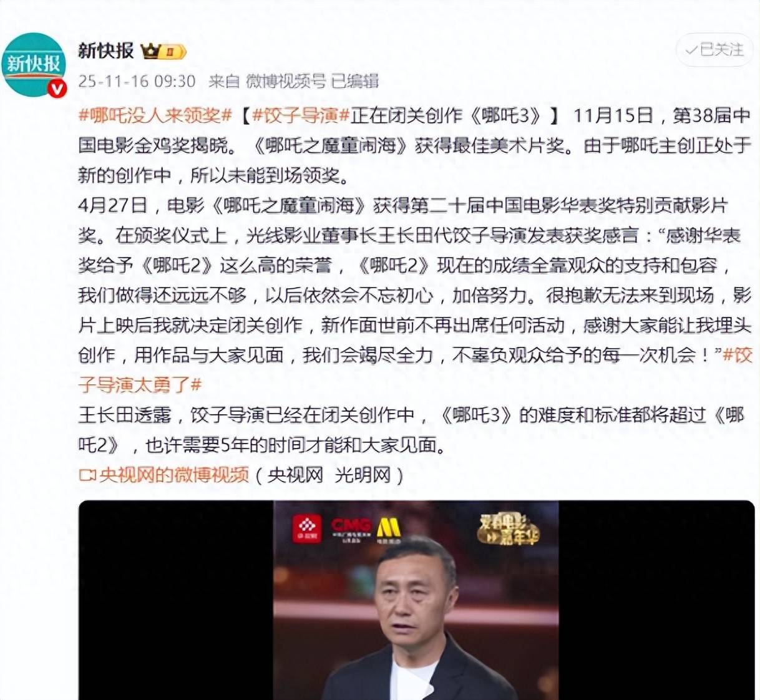
Task: Toggle the 已关注 follow button
Action: [x=715, y=49]
